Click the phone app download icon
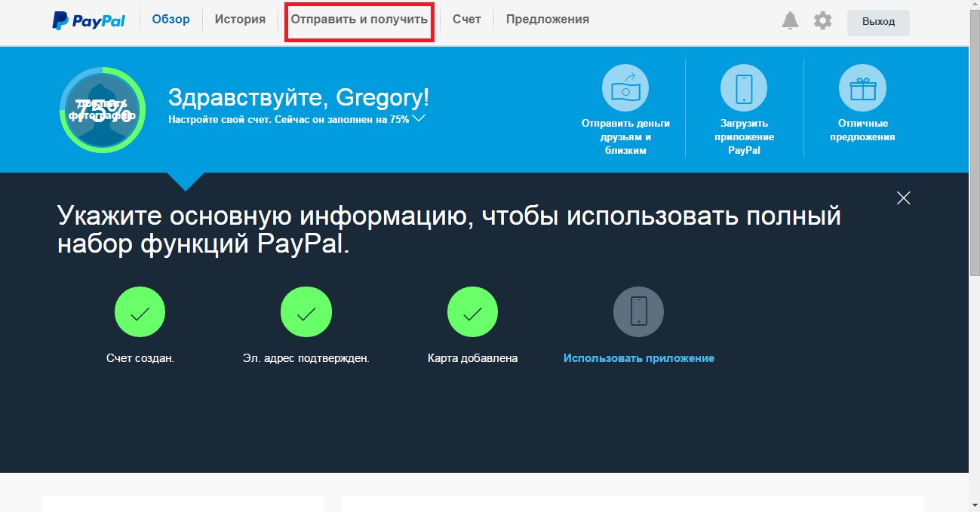The image size is (980, 512). coord(744,88)
